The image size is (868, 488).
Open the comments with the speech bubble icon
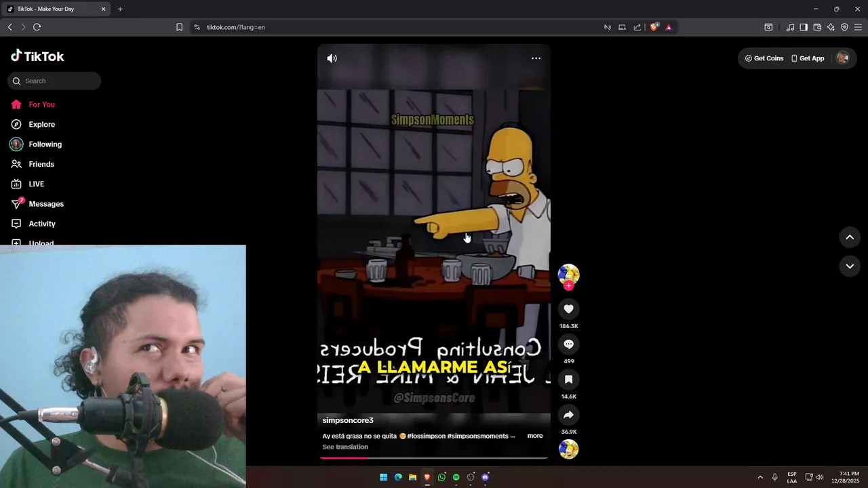click(568, 344)
